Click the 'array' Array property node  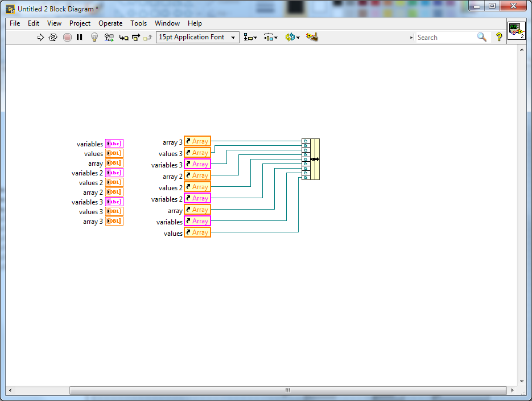click(x=197, y=210)
